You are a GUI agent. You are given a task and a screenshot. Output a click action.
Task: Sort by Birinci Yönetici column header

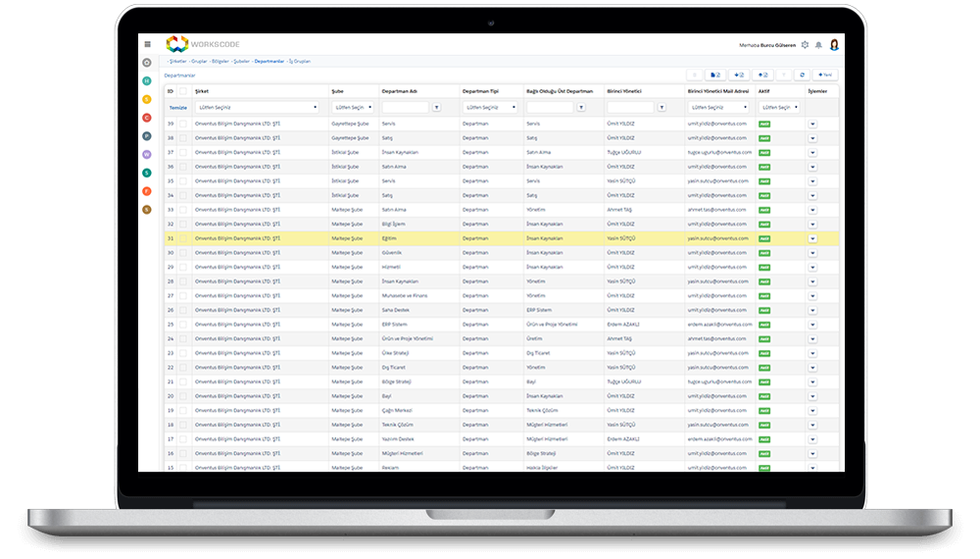[x=624, y=91]
